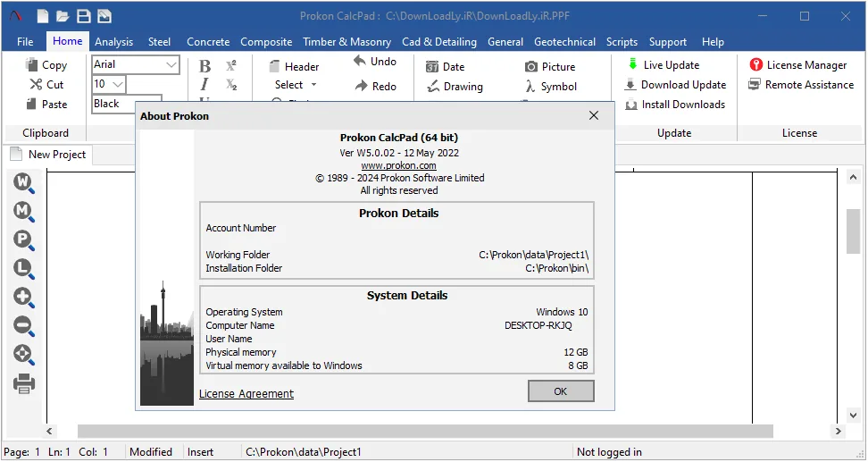Click the Save disk icon in title bar

pyautogui.click(x=84, y=16)
